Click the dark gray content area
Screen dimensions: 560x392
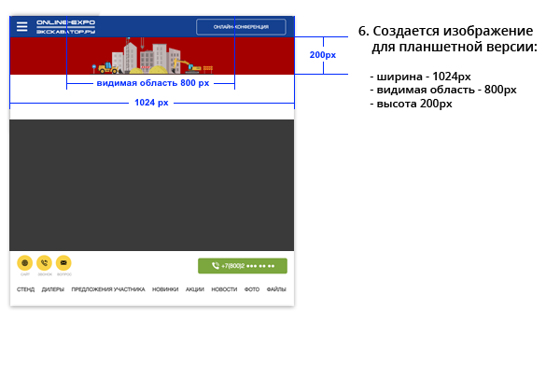152,185
